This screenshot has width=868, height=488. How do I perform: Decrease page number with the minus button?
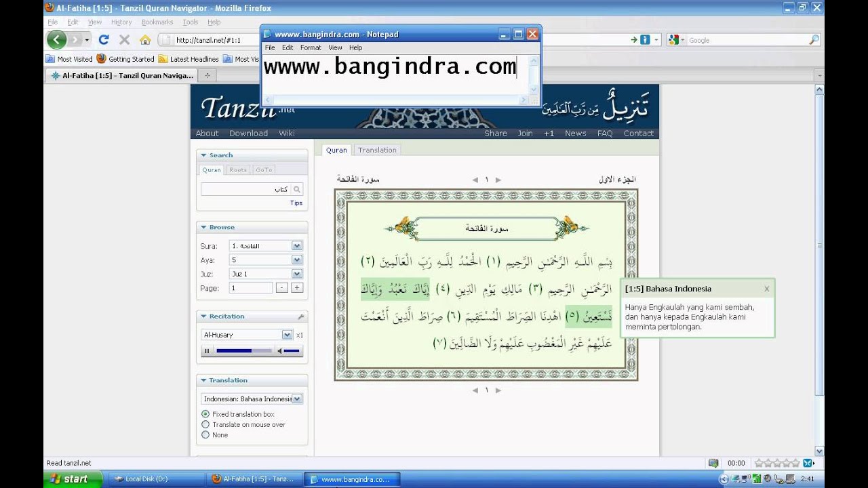[283, 288]
